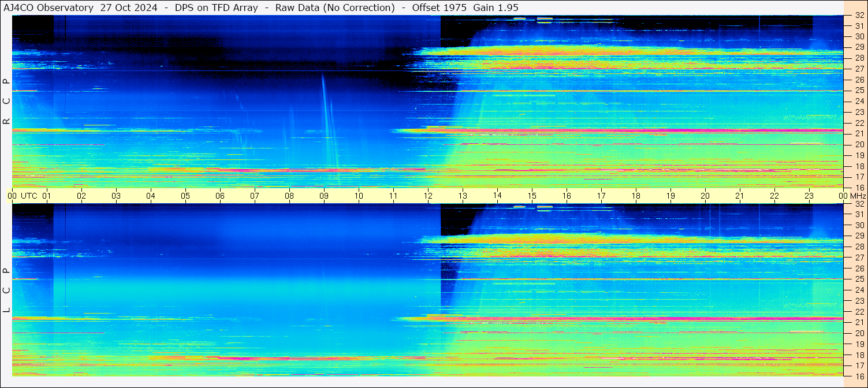The image size is (868, 388).
Task: Select hour 11 on the time axis
Action: (x=393, y=196)
